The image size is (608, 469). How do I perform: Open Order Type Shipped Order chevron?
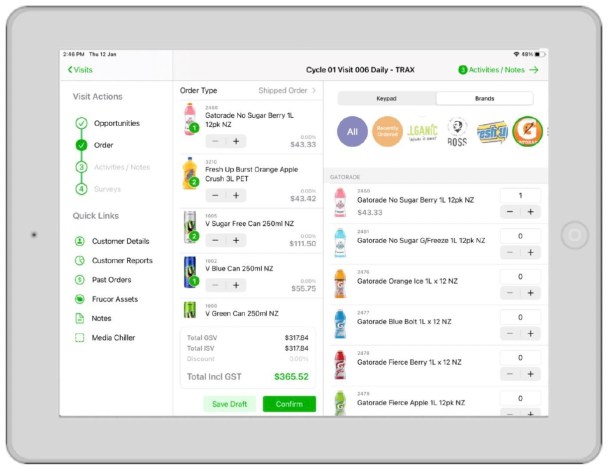click(x=314, y=90)
